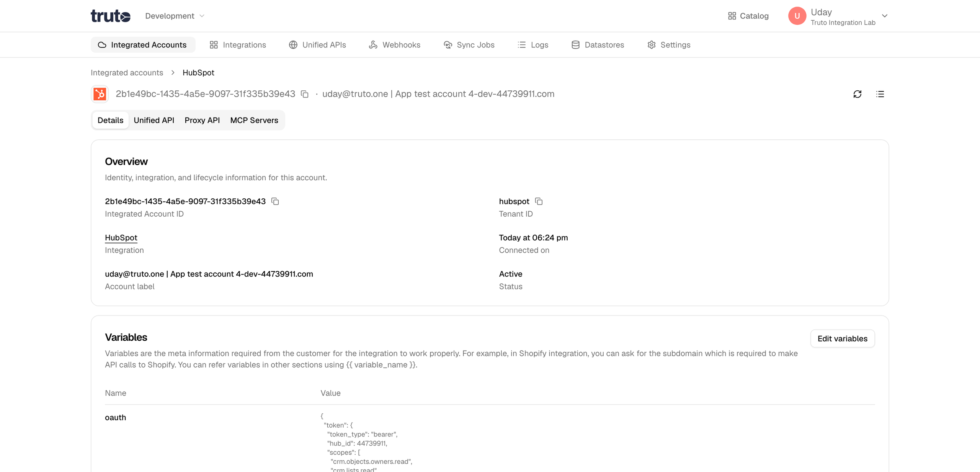Click the hubspot tenant ID text
980x472 pixels.
point(514,201)
